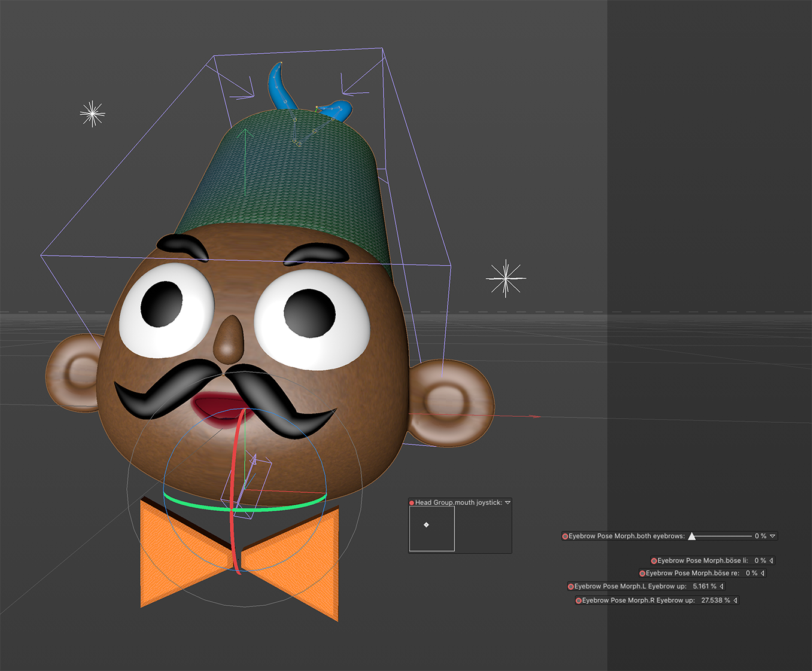This screenshot has width=812, height=671.
Task: Select the böse li 0 % value
Action: coord(761,561)
